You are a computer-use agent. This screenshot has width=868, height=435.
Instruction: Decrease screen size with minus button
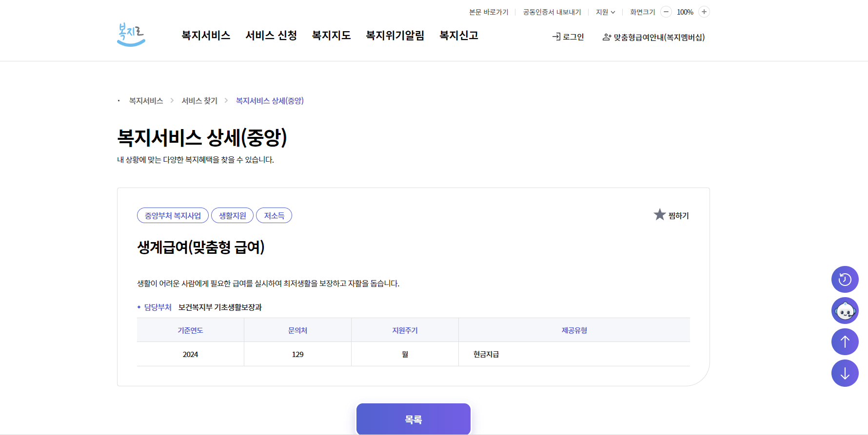pyautogui.click(x=666, y=12)
